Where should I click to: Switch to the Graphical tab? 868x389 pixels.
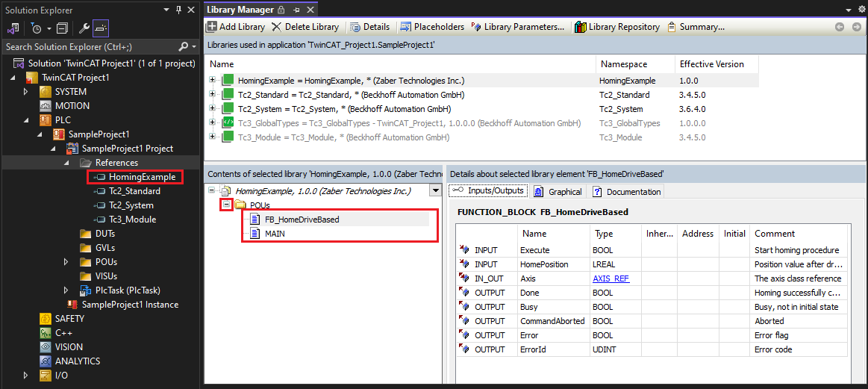pyautogui.click(x=558, y=191)
